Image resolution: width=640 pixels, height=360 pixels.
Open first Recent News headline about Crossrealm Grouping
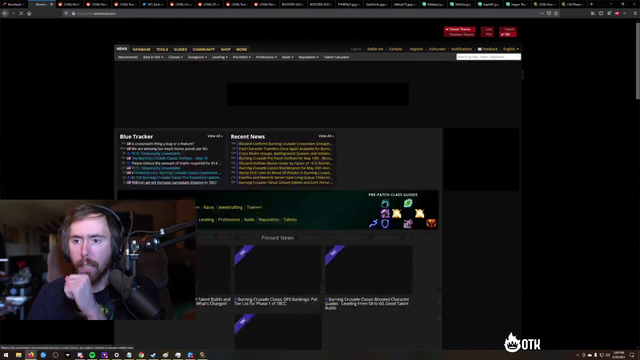tap(285, 144)
